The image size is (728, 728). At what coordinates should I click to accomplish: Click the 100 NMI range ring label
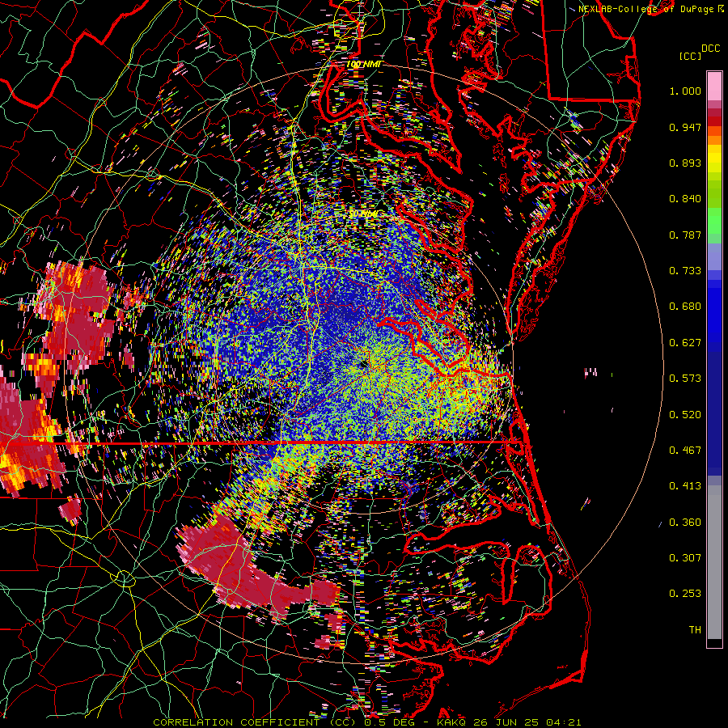click(x=363, y=64)
